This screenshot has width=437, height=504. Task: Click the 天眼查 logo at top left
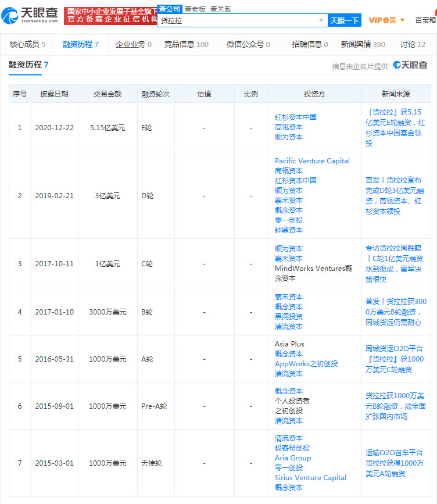[30, 16]
